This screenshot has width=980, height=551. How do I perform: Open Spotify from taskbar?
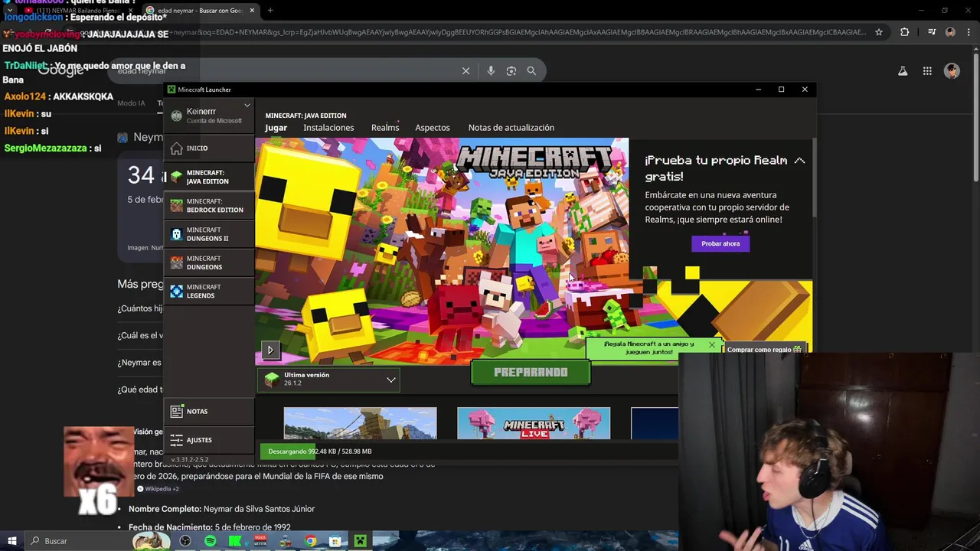pos(210,541)
